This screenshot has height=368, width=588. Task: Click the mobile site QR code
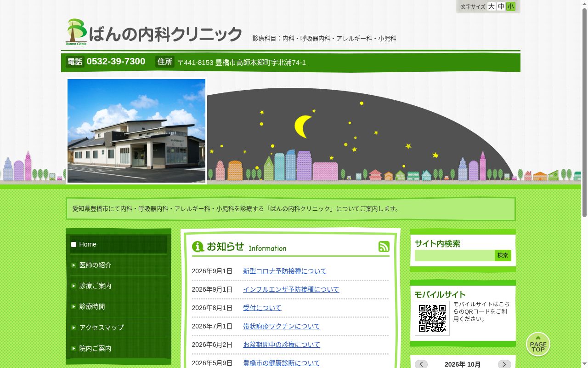tap(432, 318)
